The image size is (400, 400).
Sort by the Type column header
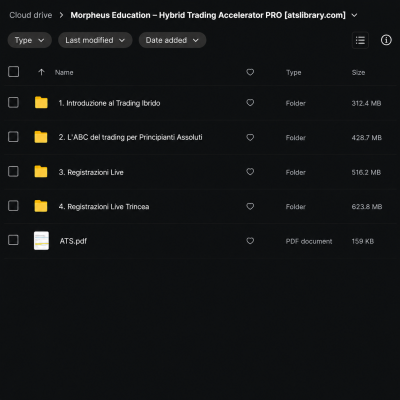pyautogui.click(x=294, y=72)
